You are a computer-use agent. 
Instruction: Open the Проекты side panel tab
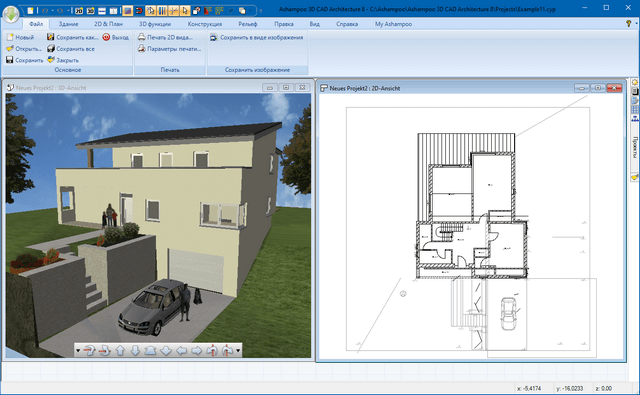pos(635,147)
